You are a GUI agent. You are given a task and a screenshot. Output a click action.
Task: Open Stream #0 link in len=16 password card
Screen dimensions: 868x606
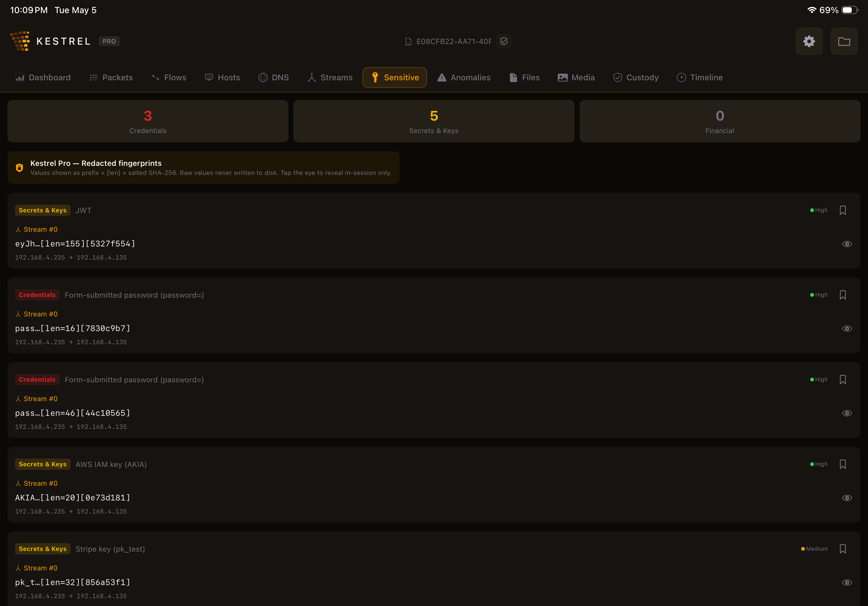pos(36,314)
